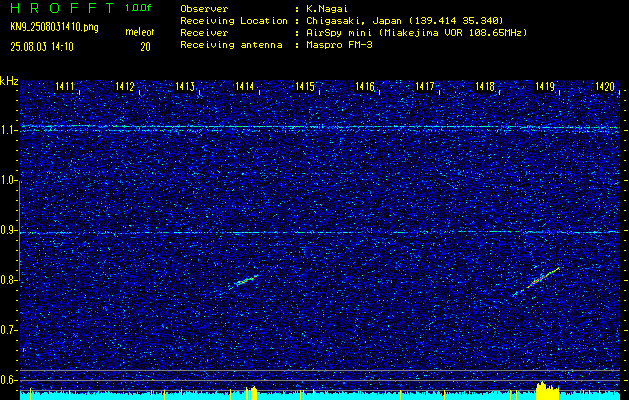Click the kHz axis unit label
Screen dimensions: 629x400
pos(9,81)
